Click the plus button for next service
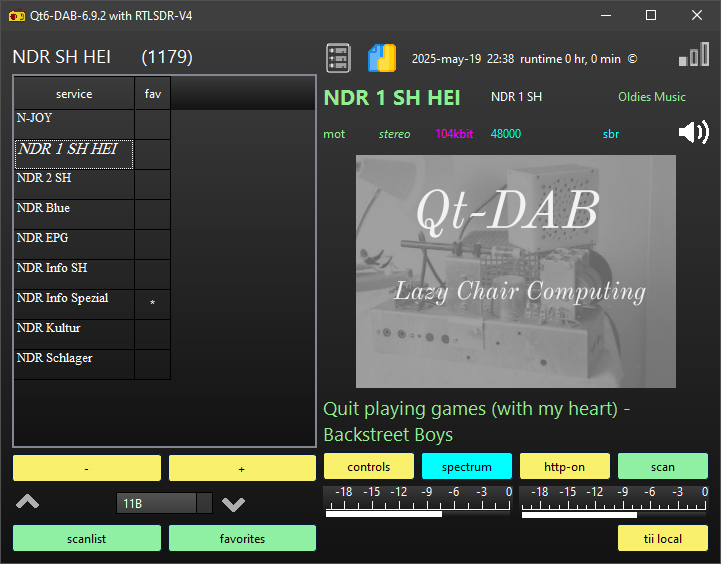721x564 pixels. [x=242, y=468]
